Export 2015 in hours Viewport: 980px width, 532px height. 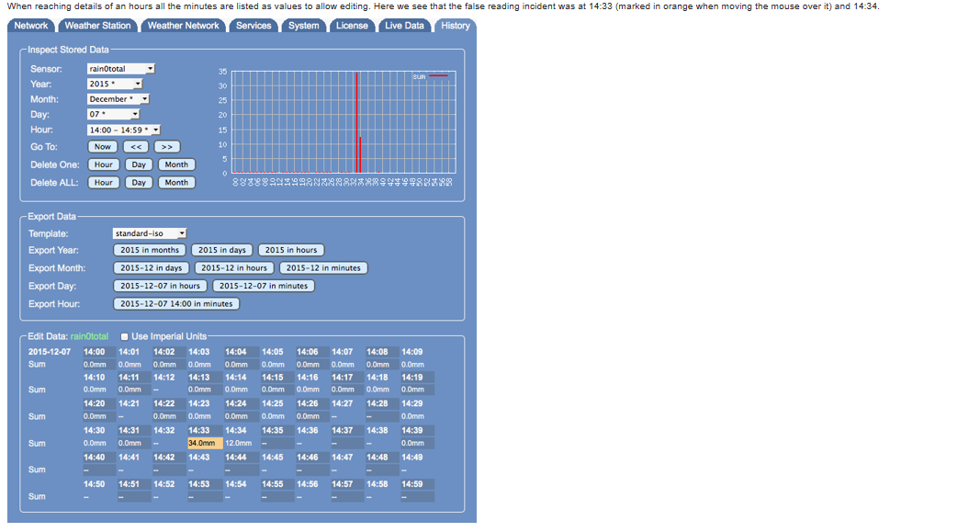pyautogui.click(x=291, y=250)
